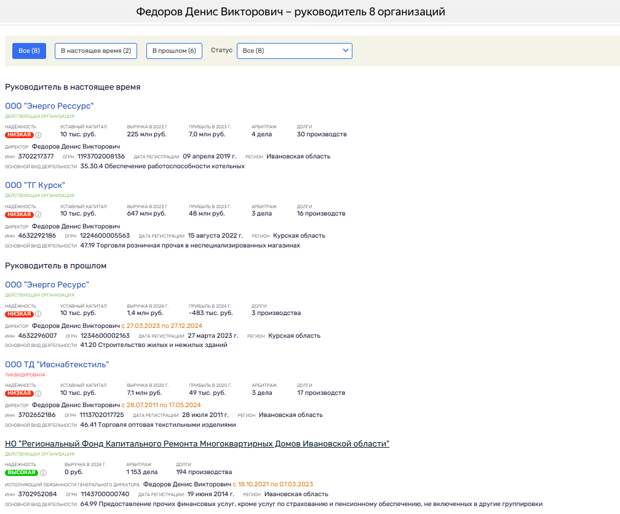Open the НО Региональный Фонд Капитального Ремонта link
This screenshot has width=620, height=514.
click(197, 444)
